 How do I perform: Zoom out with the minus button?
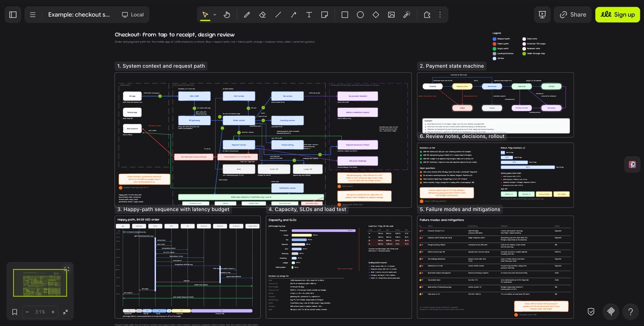coord(27,312)
